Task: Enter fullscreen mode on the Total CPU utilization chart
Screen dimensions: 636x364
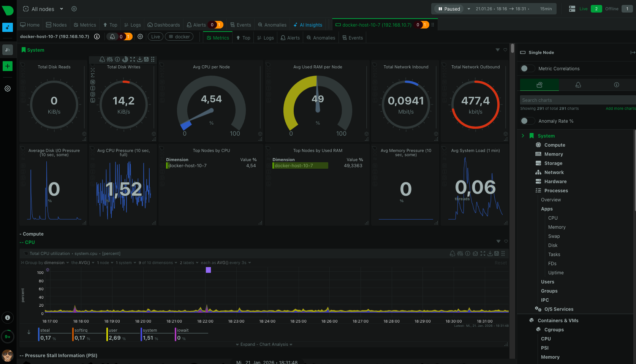Action: pos(483,253)
